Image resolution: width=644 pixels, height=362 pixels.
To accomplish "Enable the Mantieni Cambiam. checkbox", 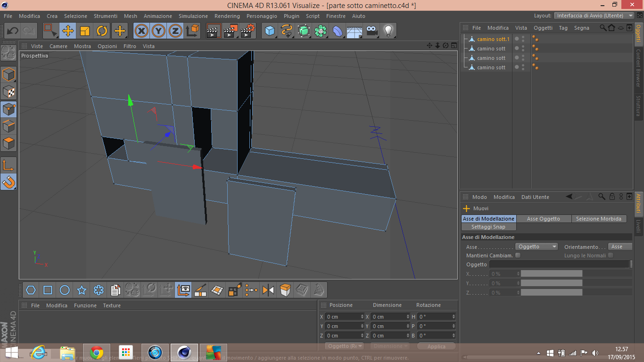I will [x=518, y=255].
